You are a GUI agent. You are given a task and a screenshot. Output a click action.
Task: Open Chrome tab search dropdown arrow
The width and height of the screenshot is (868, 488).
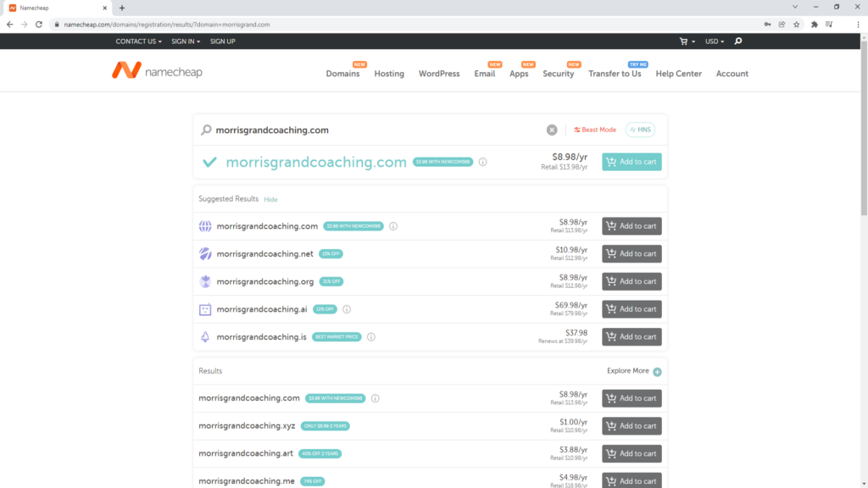(x=795, y=7)
